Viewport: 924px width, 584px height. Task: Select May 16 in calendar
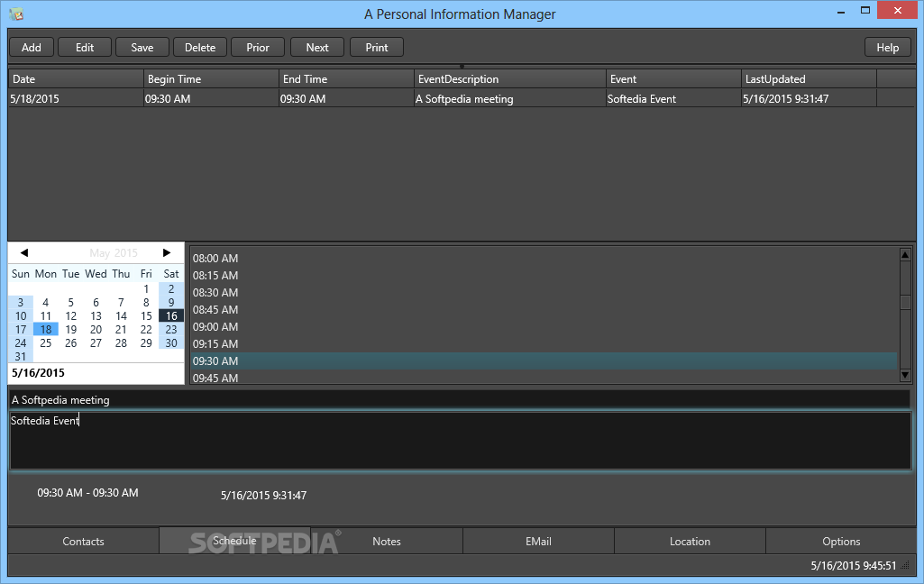[x=171, y=315]
